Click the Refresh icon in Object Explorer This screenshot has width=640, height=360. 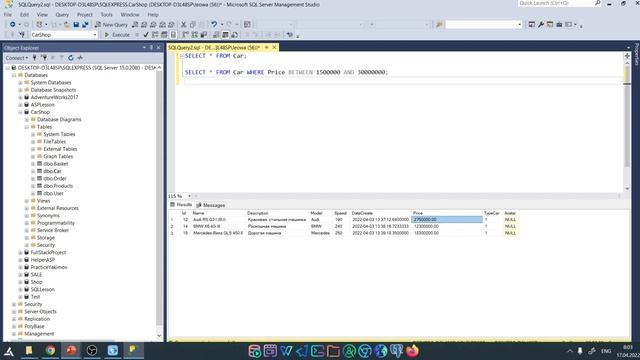(71, 58)
